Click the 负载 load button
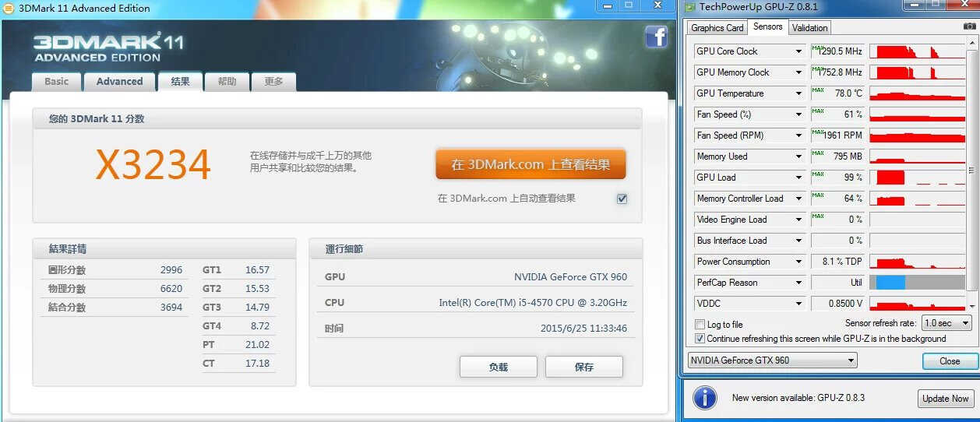Screen dimensions: 980x422 pos(498,367)
